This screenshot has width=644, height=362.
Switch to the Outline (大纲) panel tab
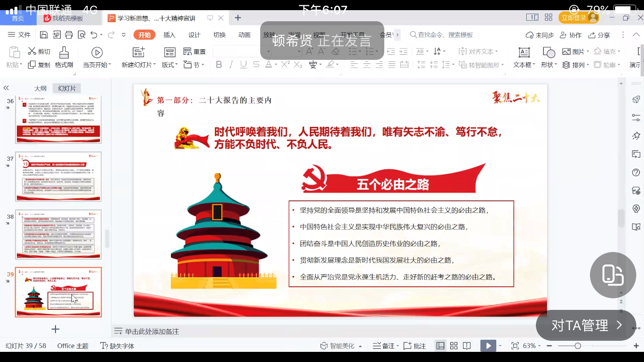point(40,88)
